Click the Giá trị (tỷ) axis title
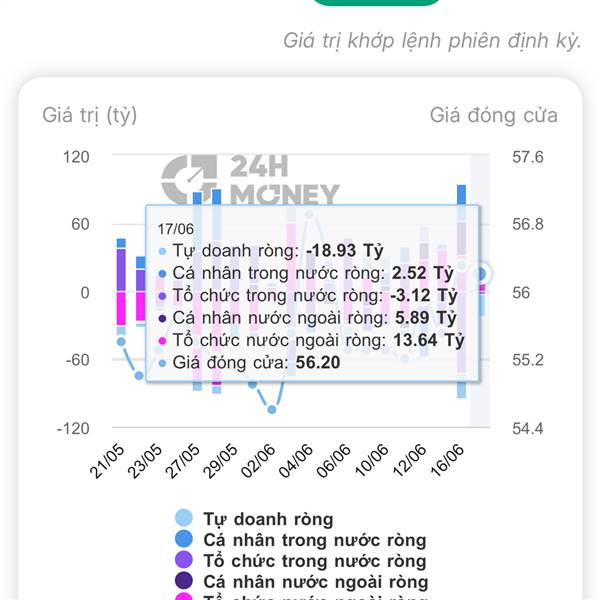 pyautogui.click(x=90, y=116)
